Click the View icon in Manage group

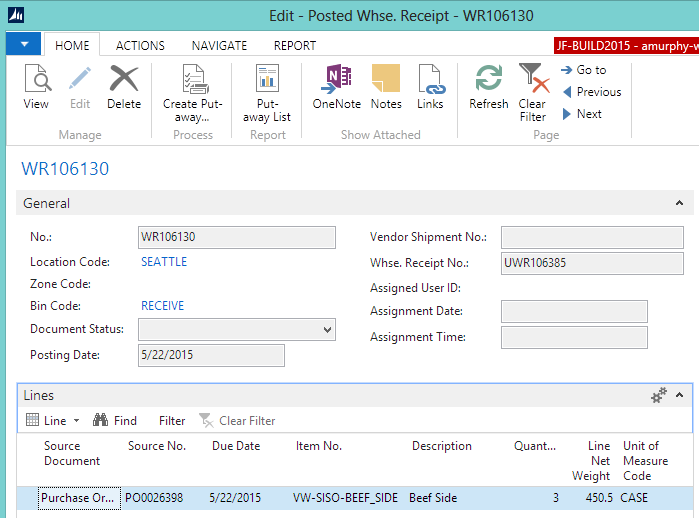36,87
